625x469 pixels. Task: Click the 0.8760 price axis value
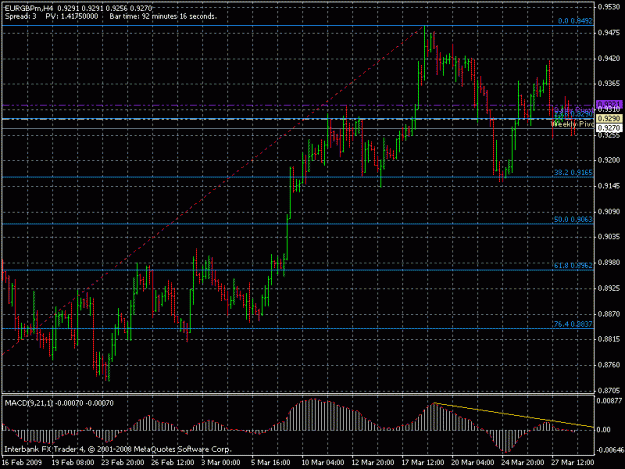point(609,365)
